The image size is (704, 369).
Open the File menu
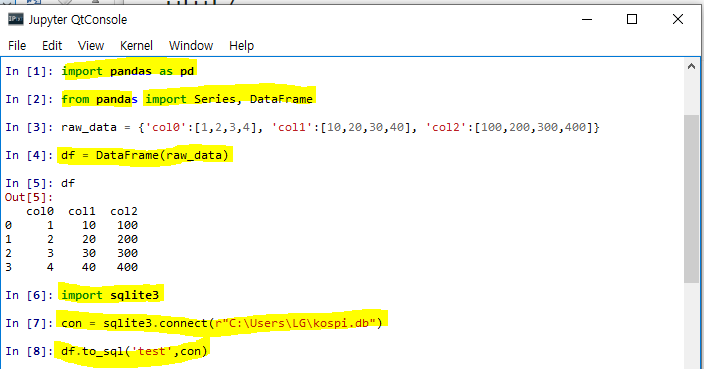[17, 46]
